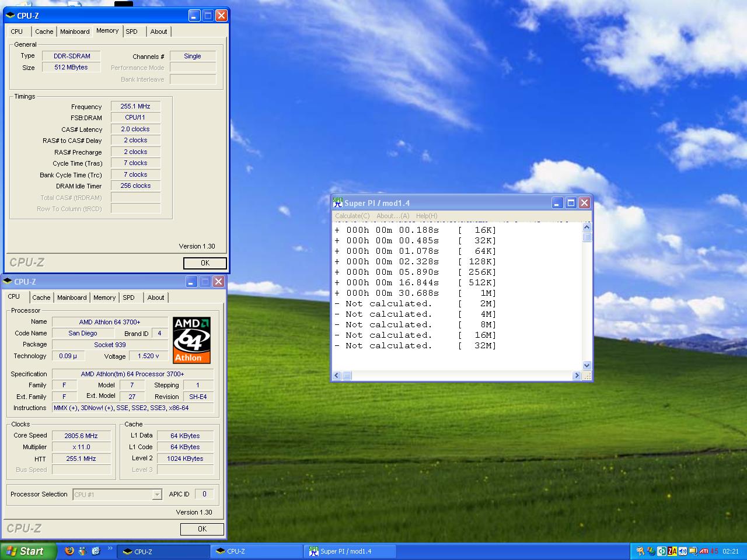Open the volume speaker tray icon
Viewport: 747px width, 560px height.
coord(683,551)
